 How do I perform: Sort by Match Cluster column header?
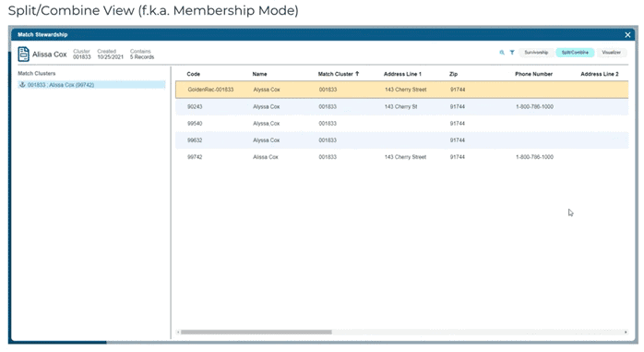[335, 74]
